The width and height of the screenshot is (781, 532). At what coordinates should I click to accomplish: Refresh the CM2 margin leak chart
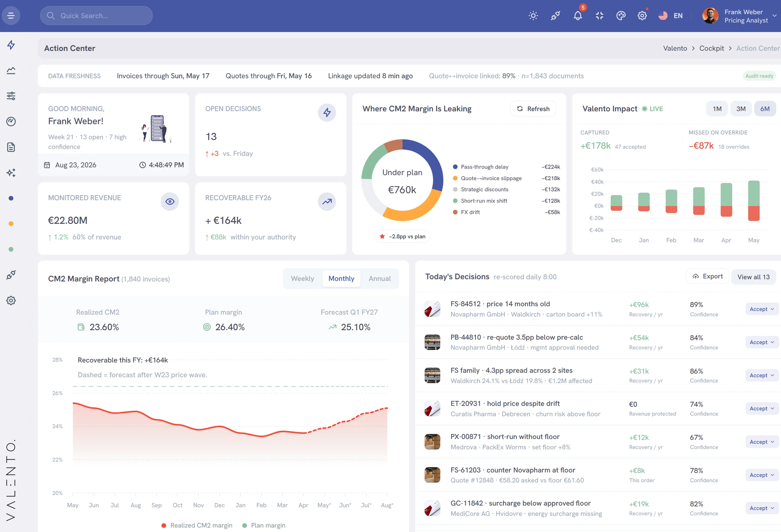coord(533,109)
